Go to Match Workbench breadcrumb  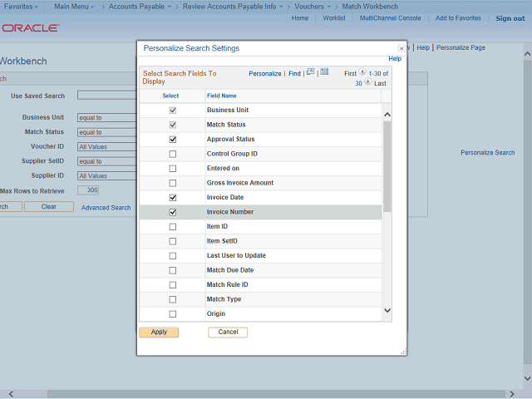click(x=370, y=7)
